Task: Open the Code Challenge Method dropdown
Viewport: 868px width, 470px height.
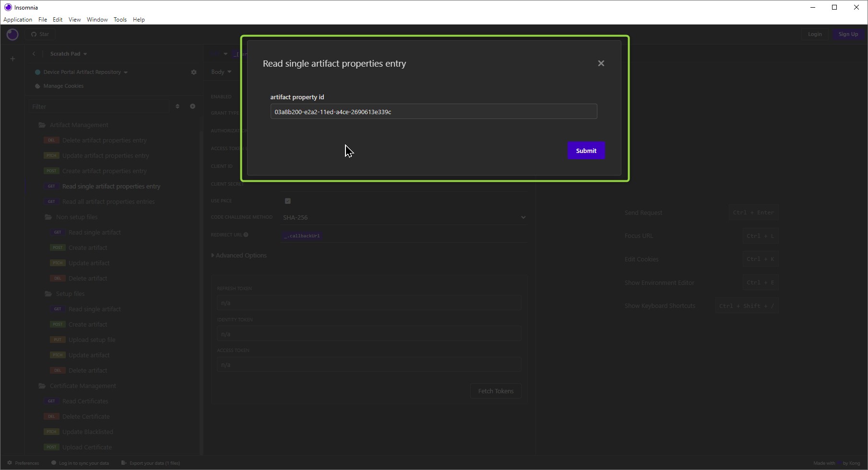Action: pos(404,217)
